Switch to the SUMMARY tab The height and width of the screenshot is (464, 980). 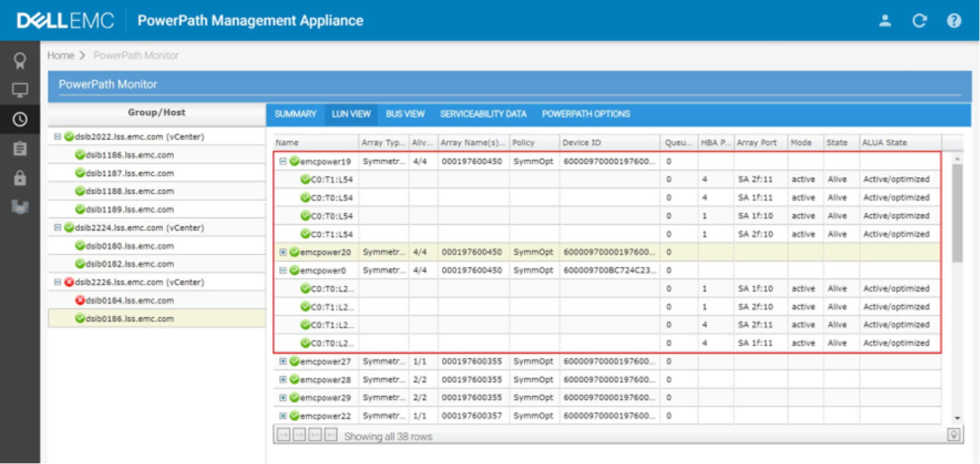tap(295, 114)
